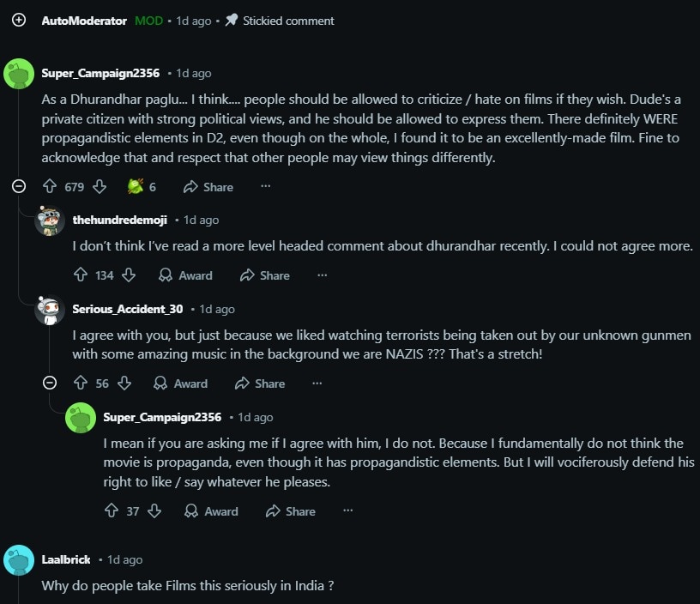Expand the collapsed AutoModerator stickied comment
The height and width of the screenshot is (604, 700).
pos(19,20)
